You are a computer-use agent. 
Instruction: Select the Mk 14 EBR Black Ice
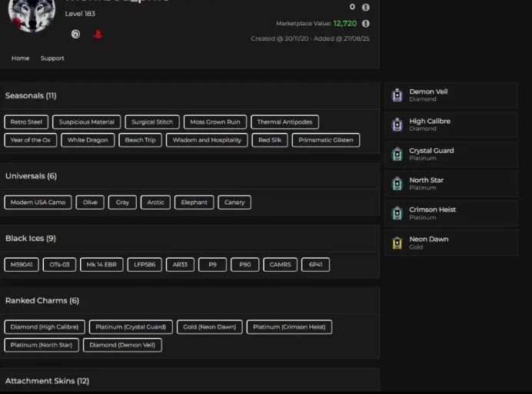[x=101, y=264]
